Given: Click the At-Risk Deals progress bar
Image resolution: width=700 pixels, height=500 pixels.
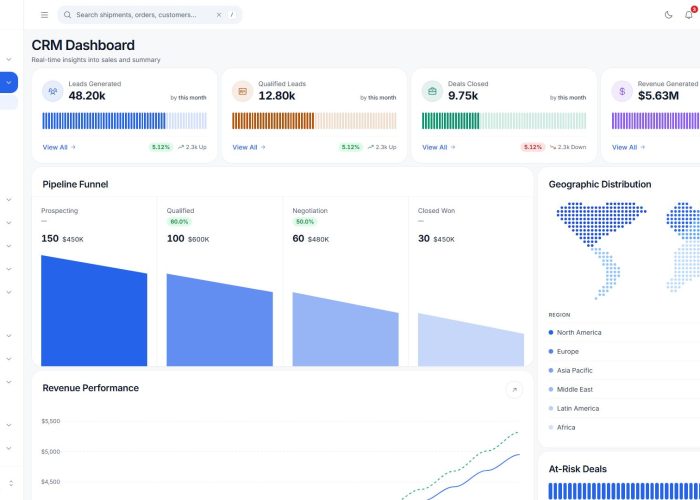Looking at the screenshot, I should tap(624, 491).
